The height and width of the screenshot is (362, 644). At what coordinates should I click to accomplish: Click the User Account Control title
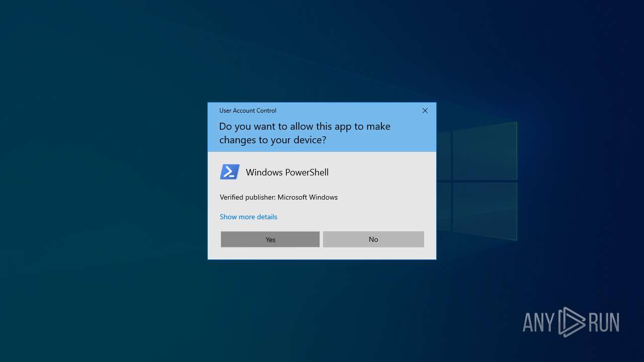click(x=248, y=111)
